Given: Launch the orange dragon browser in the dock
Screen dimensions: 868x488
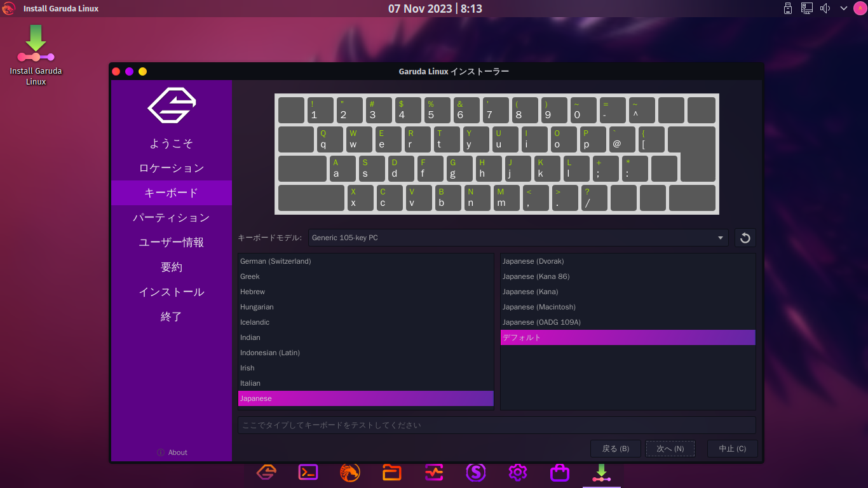Looking at the screenshot, I should (350, 472).
